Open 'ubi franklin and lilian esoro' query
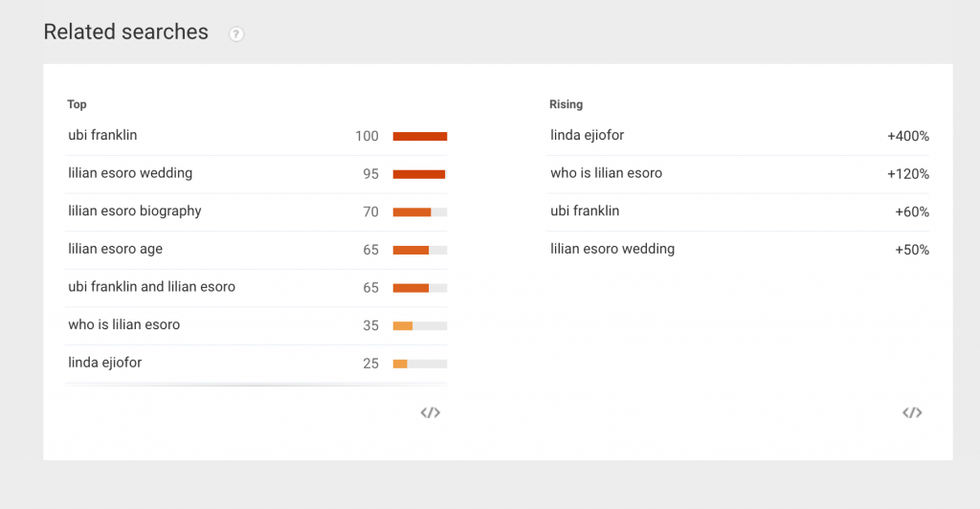 click(151, 287)
